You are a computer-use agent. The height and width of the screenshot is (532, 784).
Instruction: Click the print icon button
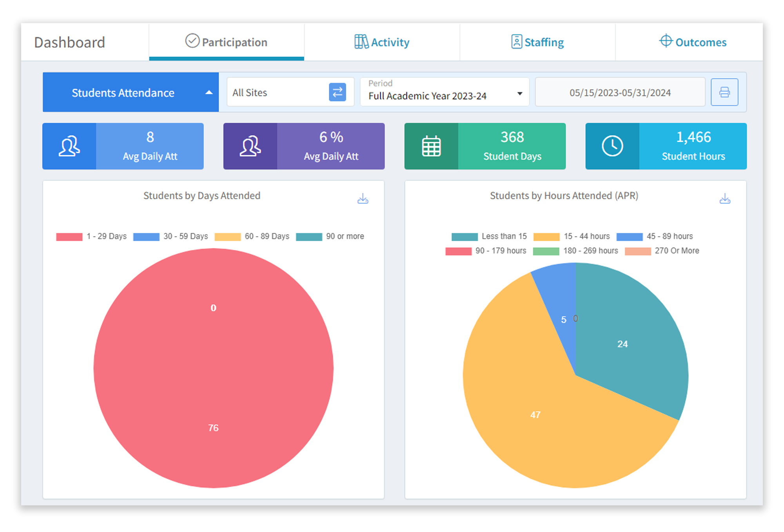[x=724, y=92]
